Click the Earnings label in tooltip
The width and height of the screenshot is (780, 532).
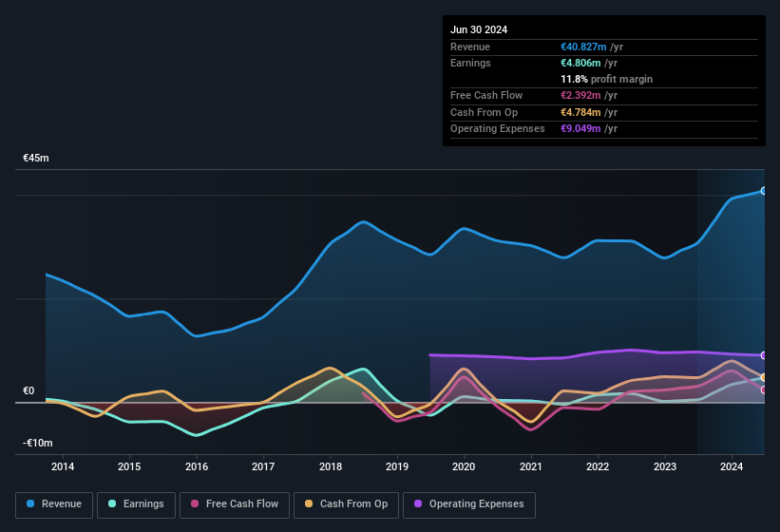click(x=470, y=63)
